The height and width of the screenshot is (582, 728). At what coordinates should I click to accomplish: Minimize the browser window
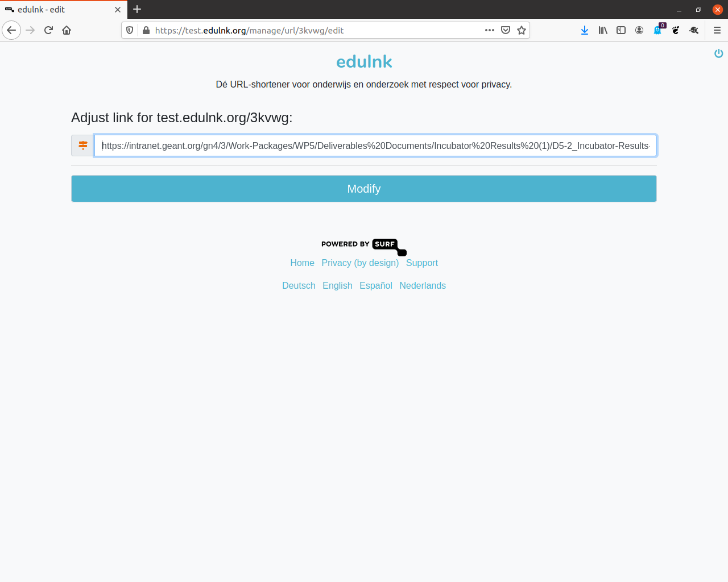[679, 10]
